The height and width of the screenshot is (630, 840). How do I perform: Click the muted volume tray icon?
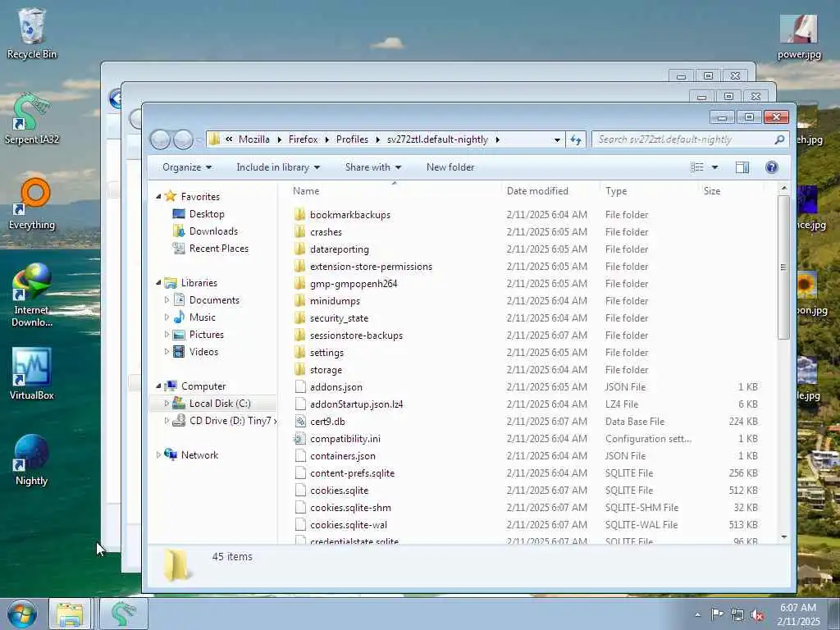coord(757,614)
